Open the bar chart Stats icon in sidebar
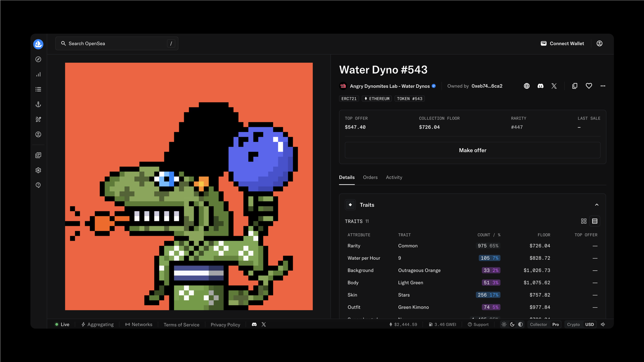The image size is (644, 362). pyautogui.click(x=38, y=74)
